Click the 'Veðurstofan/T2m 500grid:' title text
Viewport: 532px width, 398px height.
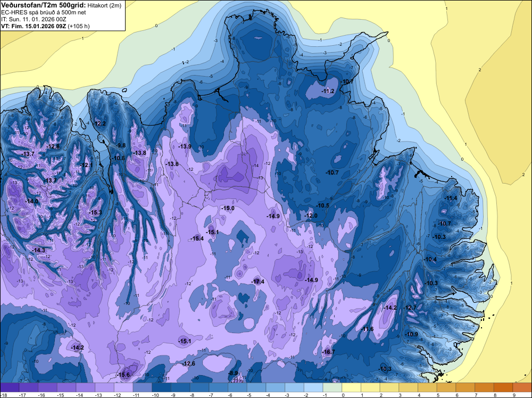43,5
